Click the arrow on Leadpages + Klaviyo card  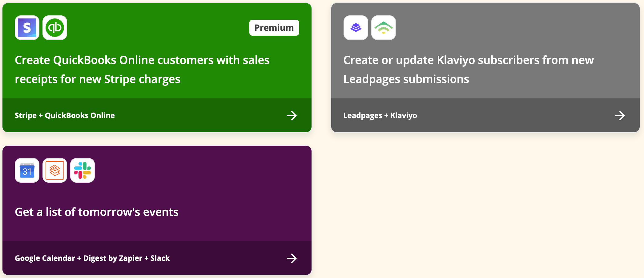(620, 116)
